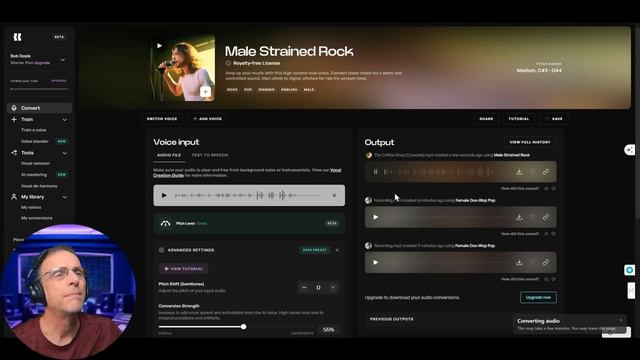
Task: Play the Male Strained Rock voice preview
Action: tap(160, 46)
